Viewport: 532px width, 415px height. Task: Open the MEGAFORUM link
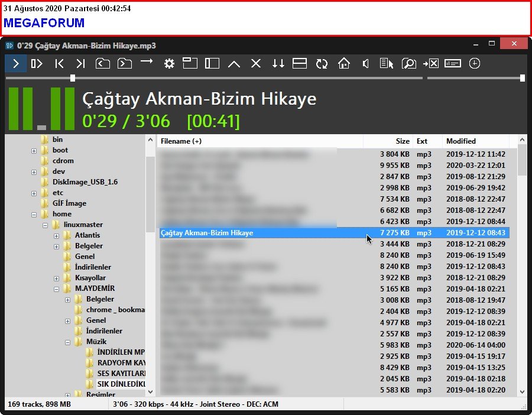(44, 22)
